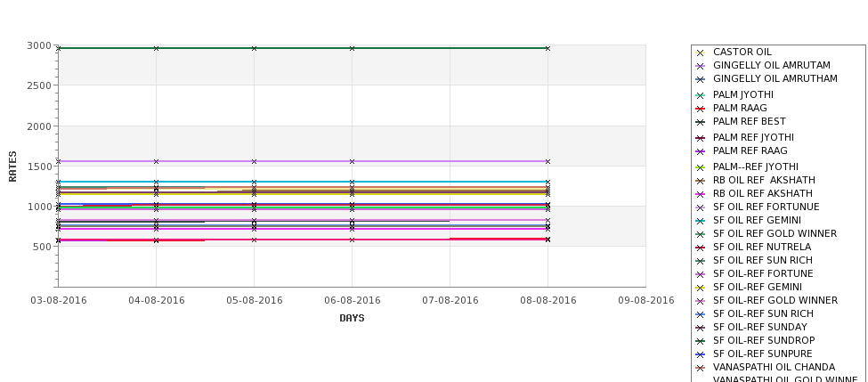Click the 3000 line data point at 05-08-2016
The height and width of the screenshot is (382, 868).
tap(254, 49)
